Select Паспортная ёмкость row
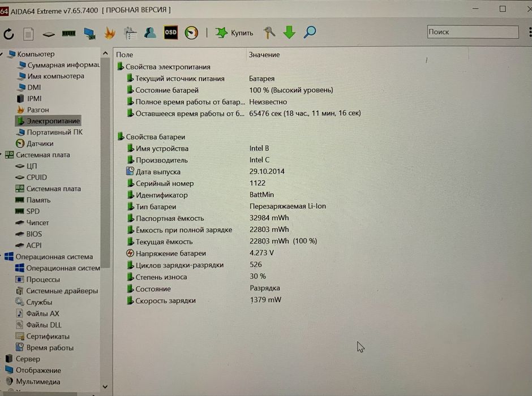The height and width of the screenshot is (396, 532). click(208, 218)
